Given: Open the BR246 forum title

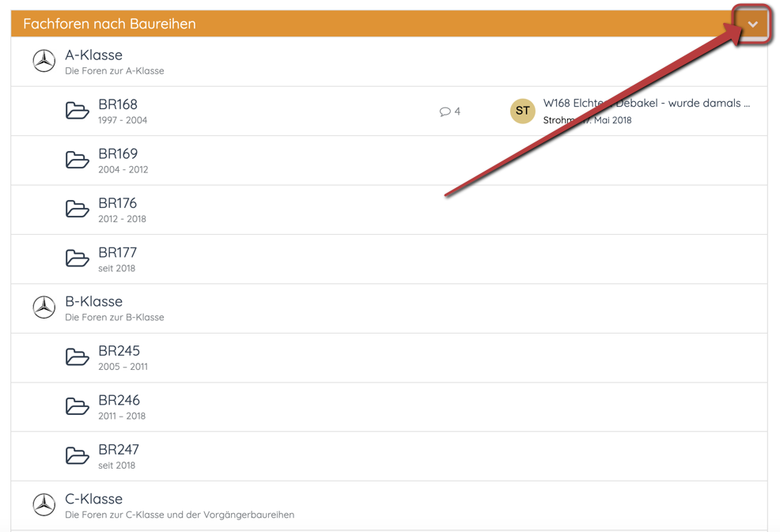Looking at the screenshot, I should [119, 400].
